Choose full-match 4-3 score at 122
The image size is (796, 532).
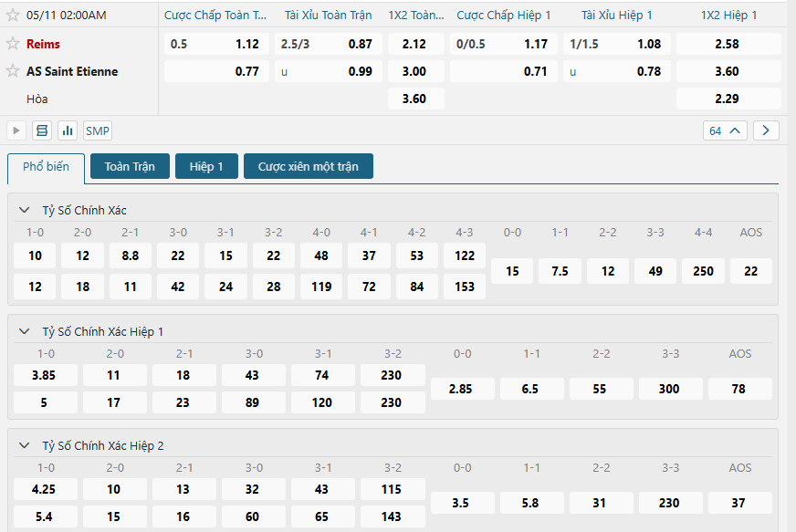coord(465,256)
